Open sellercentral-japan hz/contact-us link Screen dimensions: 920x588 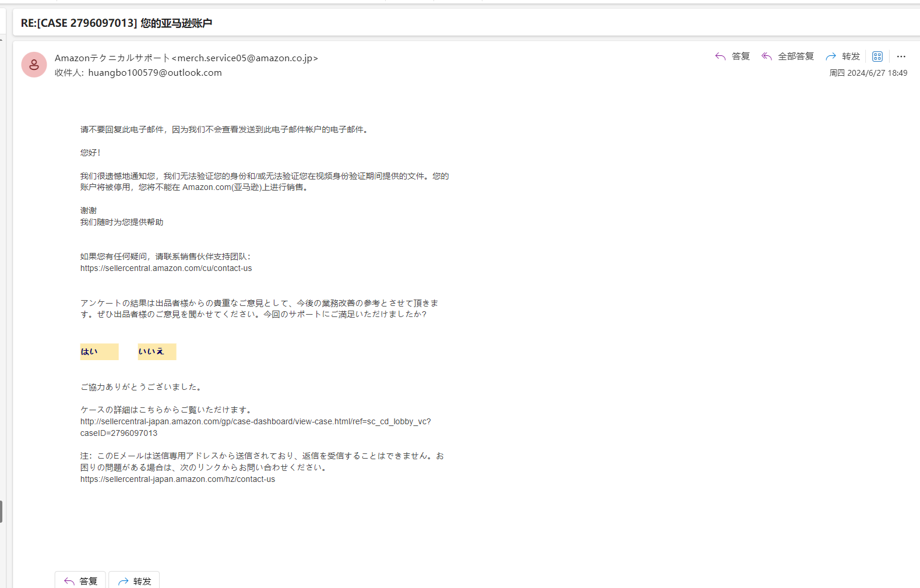(178, 479)
